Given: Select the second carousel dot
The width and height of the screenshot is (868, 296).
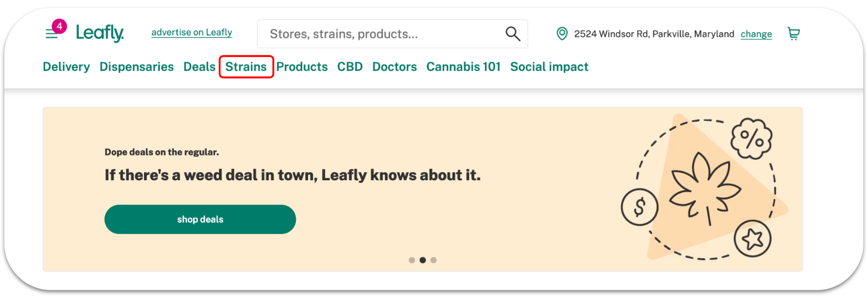Looking at the screenshot, I should click(423, 260).
